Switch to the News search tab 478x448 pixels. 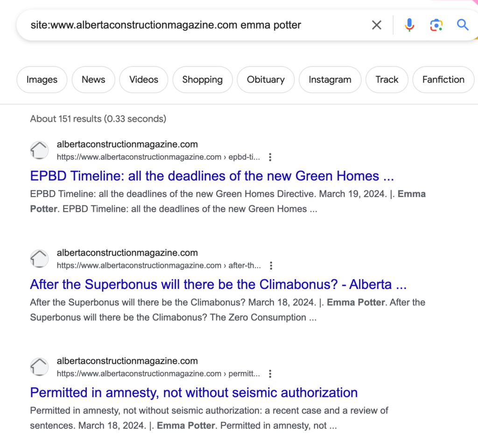point(93,79)
